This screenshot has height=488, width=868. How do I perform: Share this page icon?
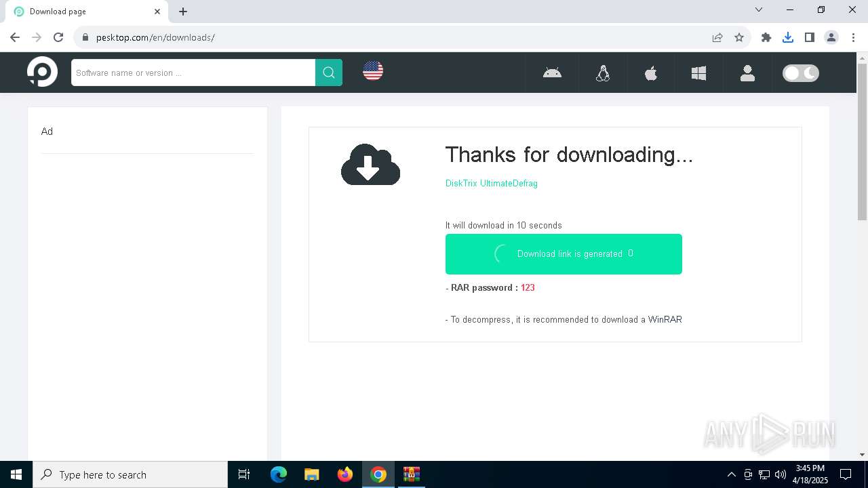[717, 37]
